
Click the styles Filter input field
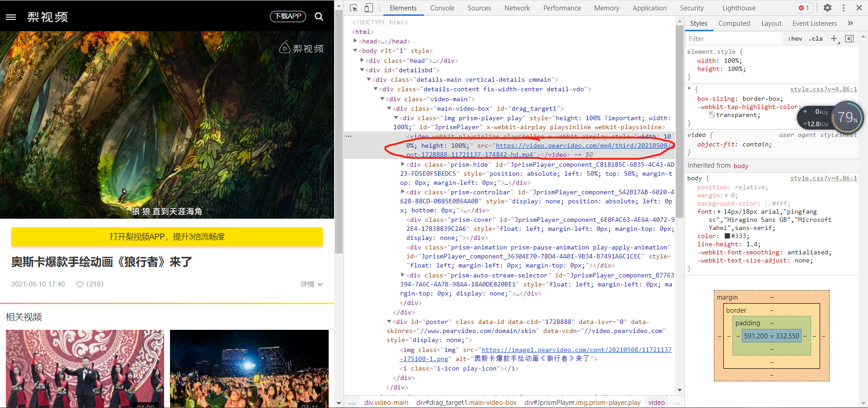[734, 39]
